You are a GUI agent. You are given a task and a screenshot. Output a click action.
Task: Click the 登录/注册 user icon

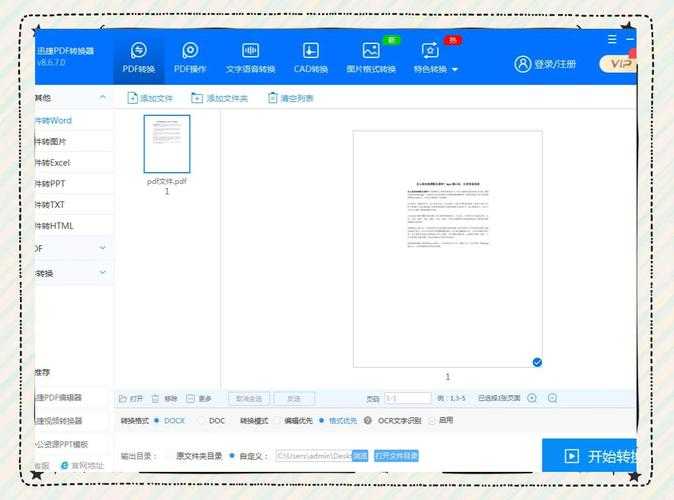pos(523,64)
